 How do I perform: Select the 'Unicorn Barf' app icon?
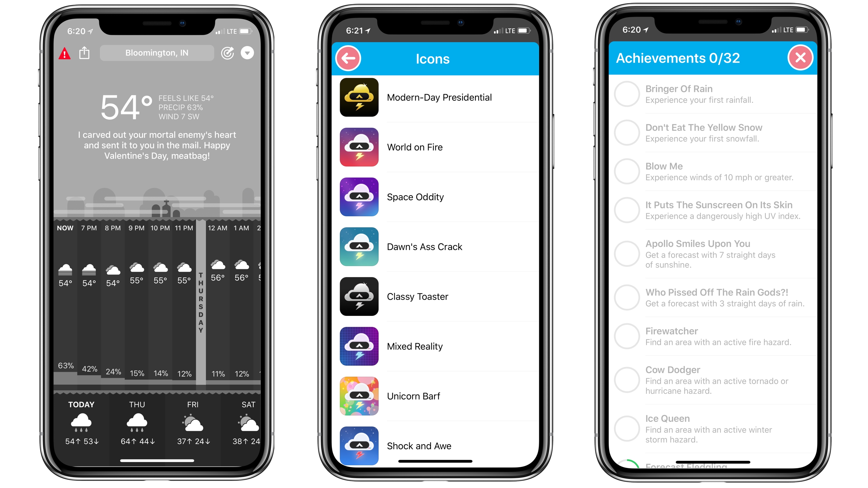pos(358,396)
